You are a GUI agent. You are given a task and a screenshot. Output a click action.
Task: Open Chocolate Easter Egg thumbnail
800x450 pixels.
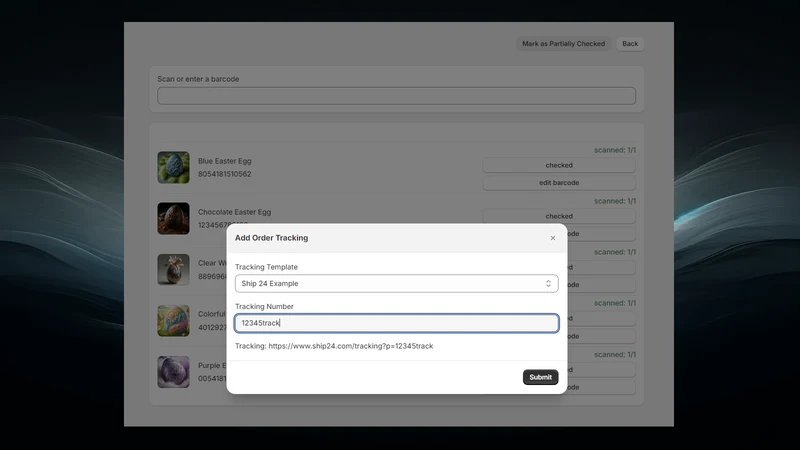173,218
